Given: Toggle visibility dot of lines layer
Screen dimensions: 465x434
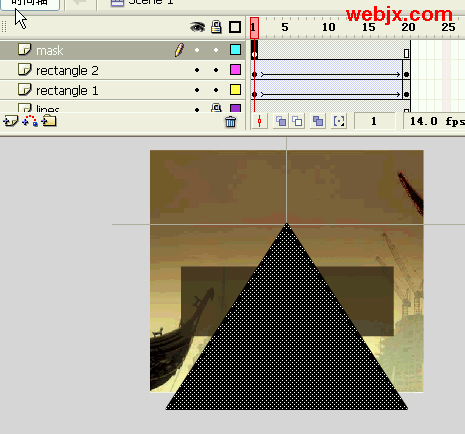Looking at the screenshot, I should pyautogui.click(x=197, y=109).
